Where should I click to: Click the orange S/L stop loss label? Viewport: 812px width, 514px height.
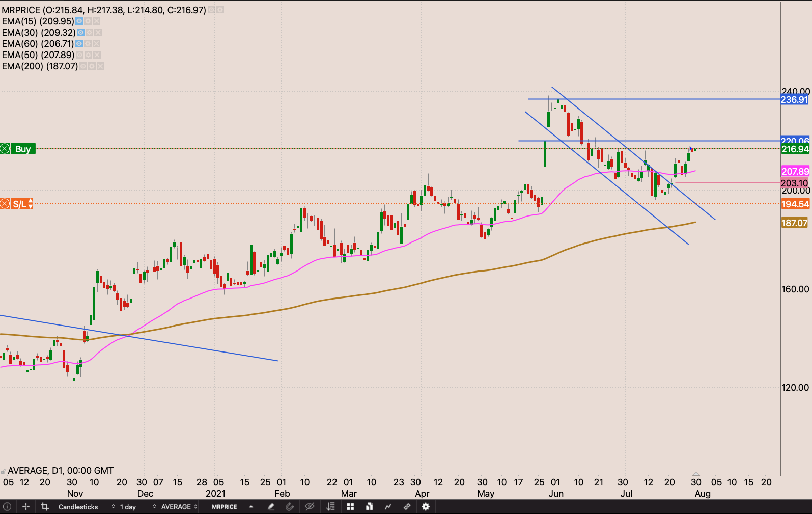click(x=19, y=204)
